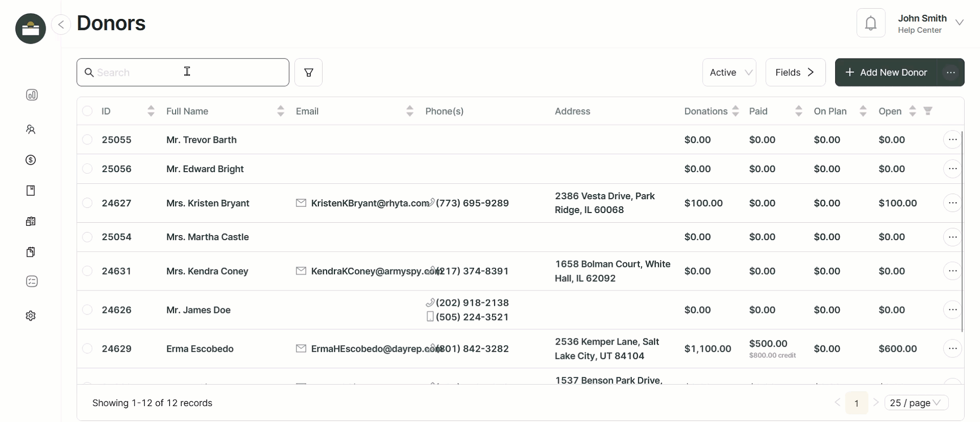Sort by ID column arrows
The height and width of the screenshot is (422, 980).
151,111
